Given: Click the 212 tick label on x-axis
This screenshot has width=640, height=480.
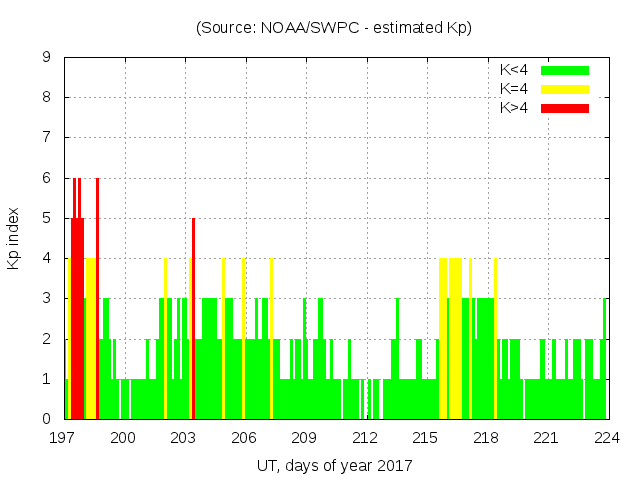Looking at the screenshot, I should click(x=366, y=437).
